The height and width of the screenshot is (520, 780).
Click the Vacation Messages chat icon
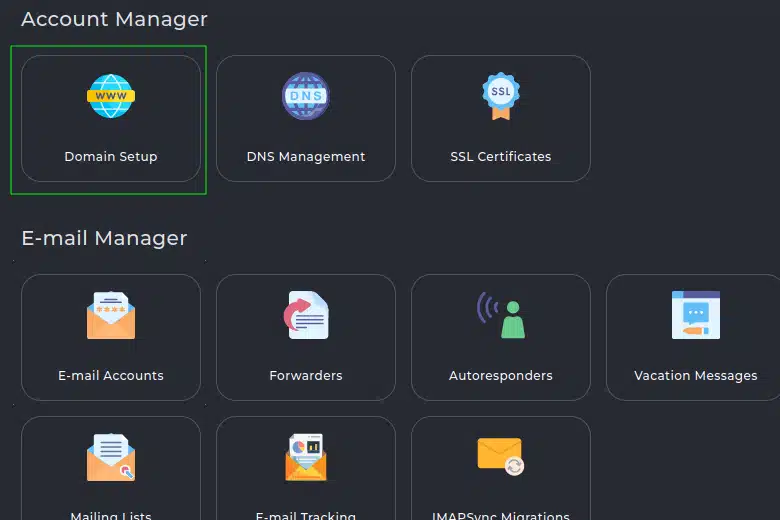pyautogui.click(x=696, y=316)
